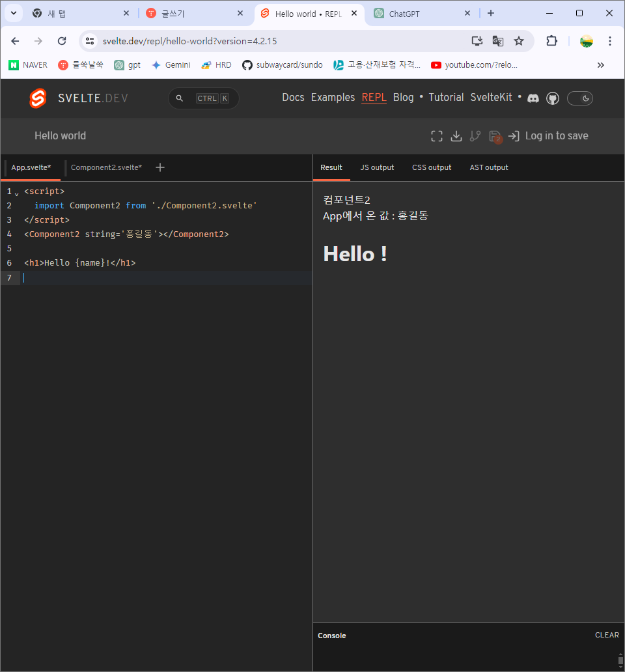
Task: Open the browser tab search dropdown
Action: (13, 13)
